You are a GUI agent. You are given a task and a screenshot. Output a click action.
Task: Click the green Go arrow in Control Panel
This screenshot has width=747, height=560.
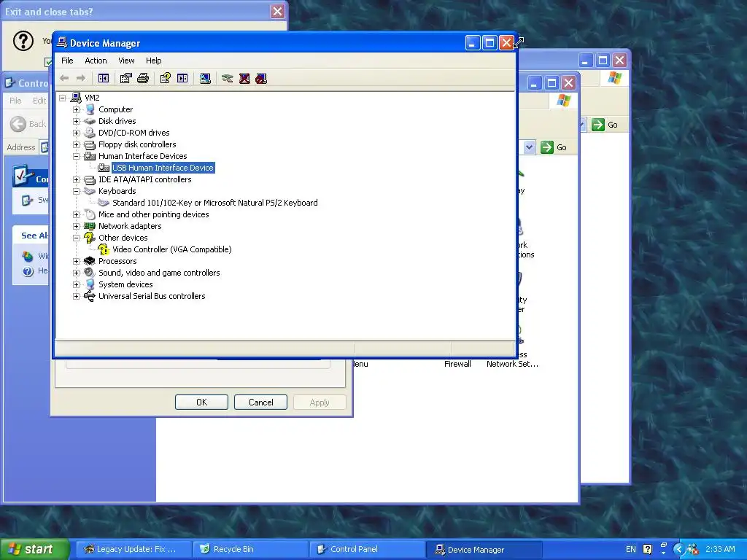point(547,147)
